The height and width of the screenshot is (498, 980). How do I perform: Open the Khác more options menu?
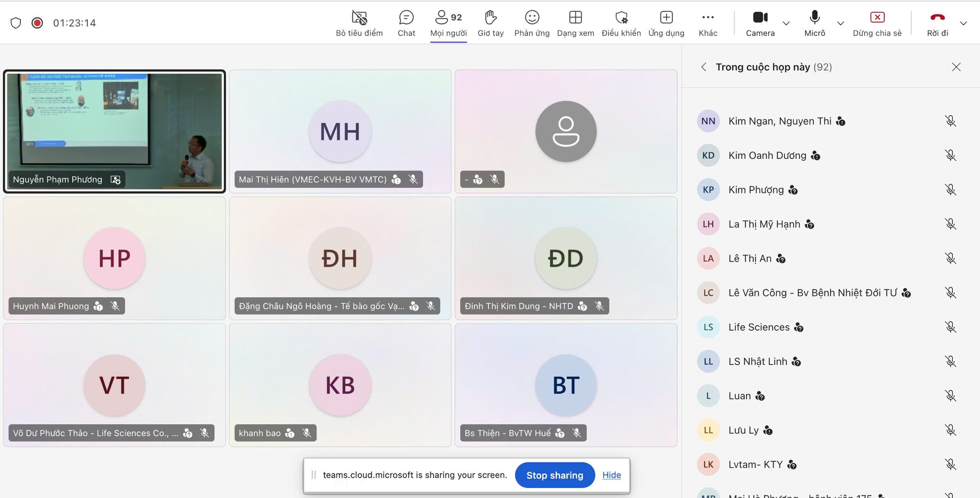pos(708,18)
